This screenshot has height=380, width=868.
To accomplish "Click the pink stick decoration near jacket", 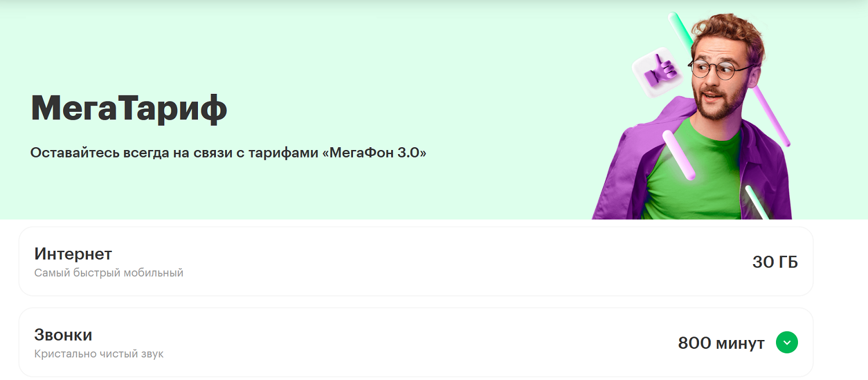I will [678, 155].
